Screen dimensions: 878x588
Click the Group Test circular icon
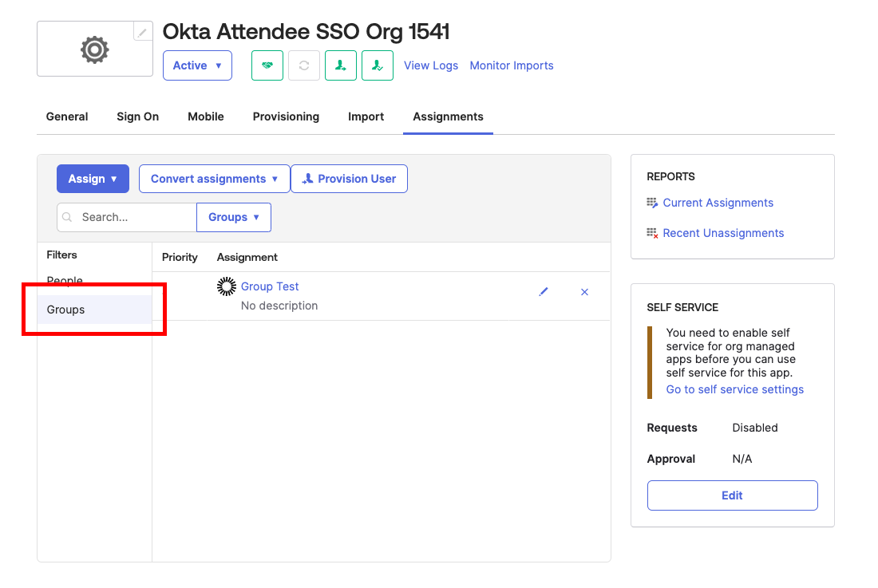point(226,286)
